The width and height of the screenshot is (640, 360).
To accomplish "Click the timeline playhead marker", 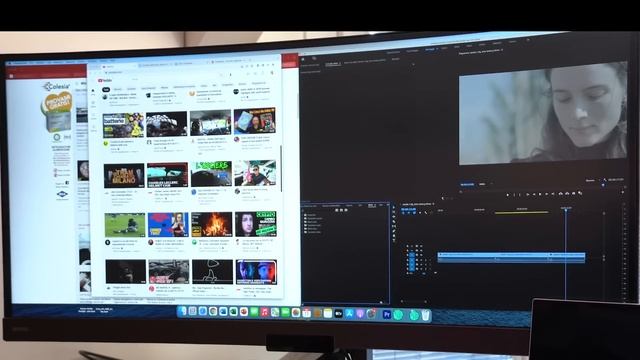I will [566, 209].
